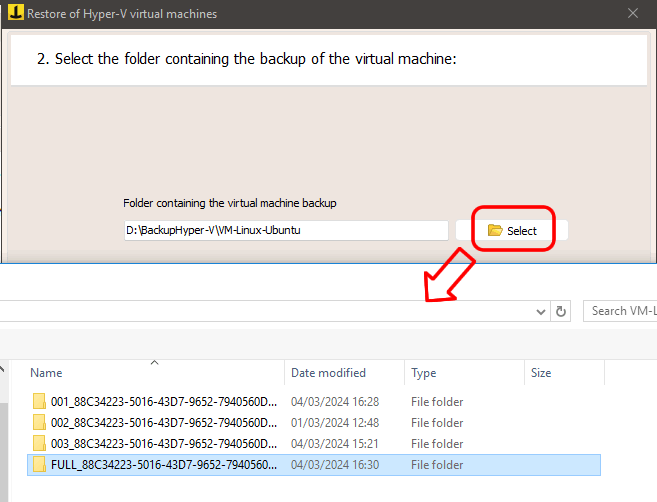The width and height of the screenshot is (657, 502).
Task: Open the address bar history dropdown
Action: 541,311
